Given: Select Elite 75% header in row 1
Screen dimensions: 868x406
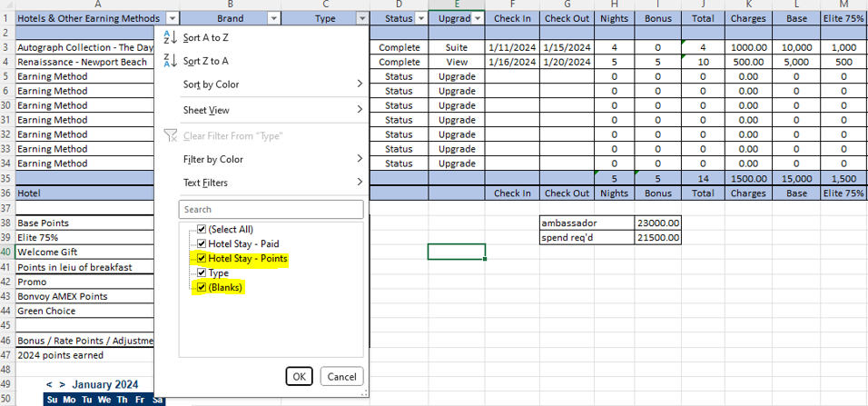Looking at the screenshot, I should pyautogui.click(x=843, y=18).
